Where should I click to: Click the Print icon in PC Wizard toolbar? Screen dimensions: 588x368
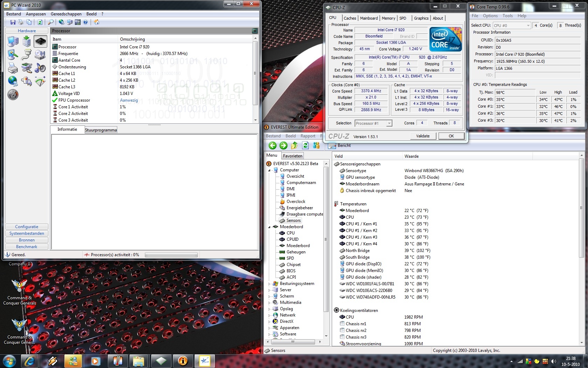[21, 22]
